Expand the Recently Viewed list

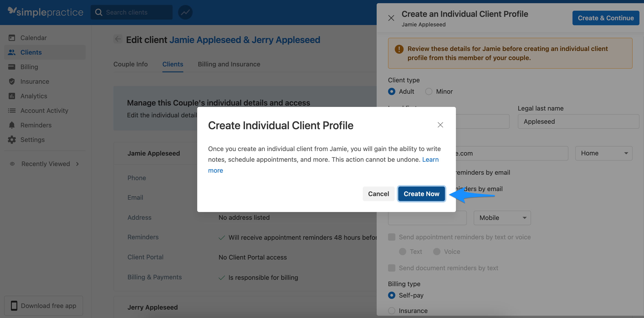(45, 164)
